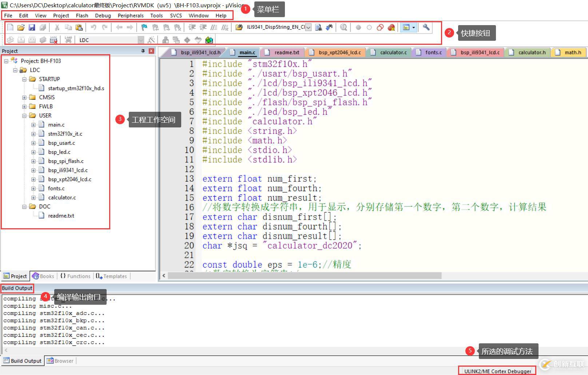
Task: Click the Incremental Find icon
Action: click(x=329, y=27)
